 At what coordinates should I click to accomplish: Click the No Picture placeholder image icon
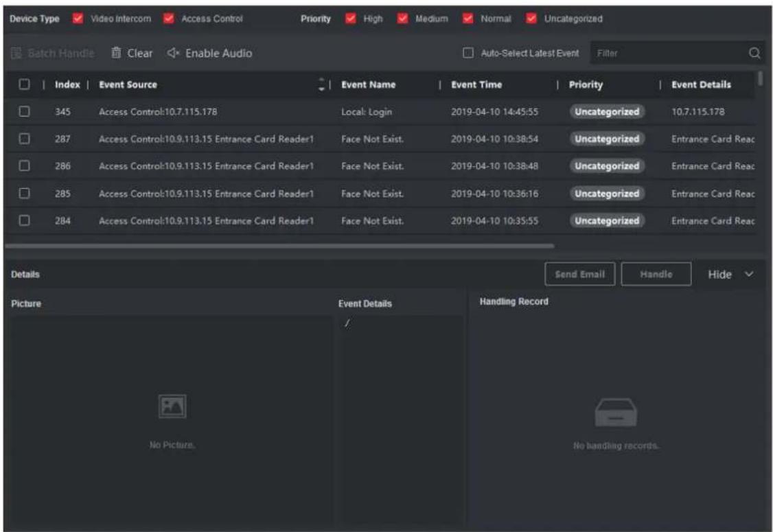point(172,406)
